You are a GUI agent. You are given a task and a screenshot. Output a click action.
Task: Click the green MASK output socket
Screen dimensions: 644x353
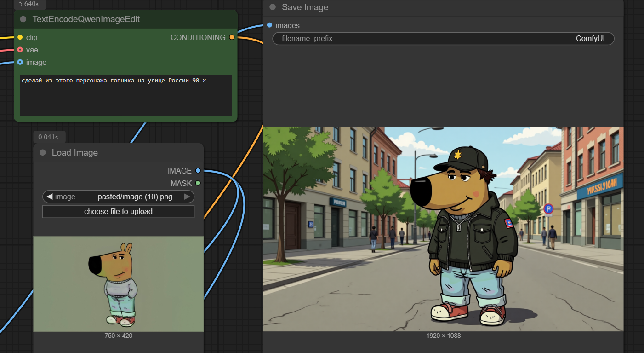click(198, 183)
